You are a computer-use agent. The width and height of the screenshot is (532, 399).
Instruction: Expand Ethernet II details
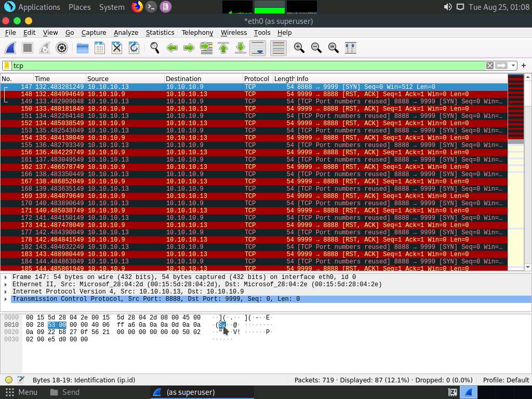[x=6, y=284]
